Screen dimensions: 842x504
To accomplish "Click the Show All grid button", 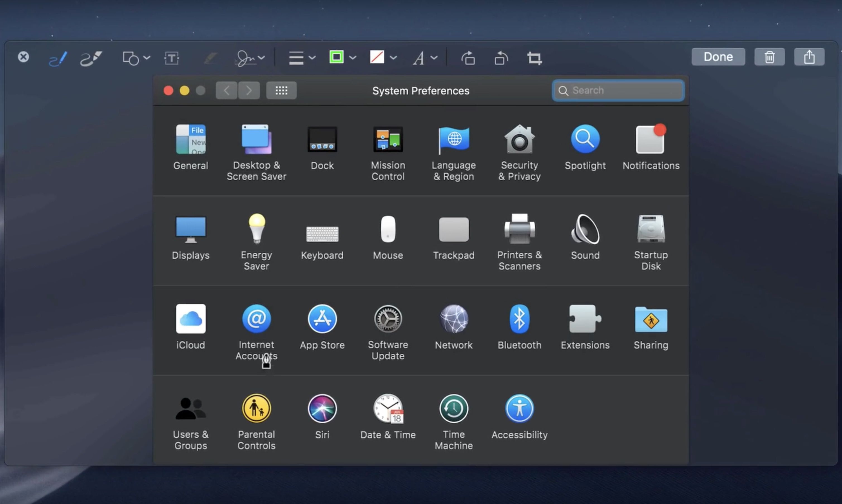I will [x=281, y=90].
